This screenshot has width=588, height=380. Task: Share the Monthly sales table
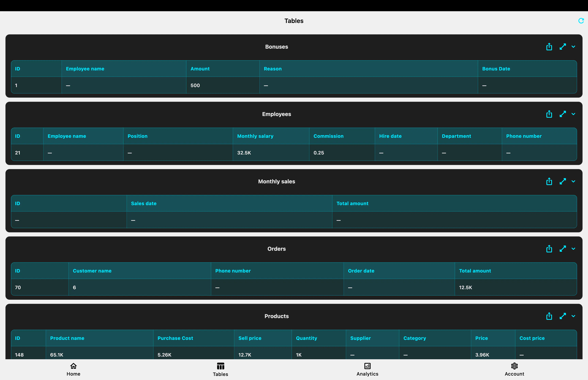pos(549,181)
